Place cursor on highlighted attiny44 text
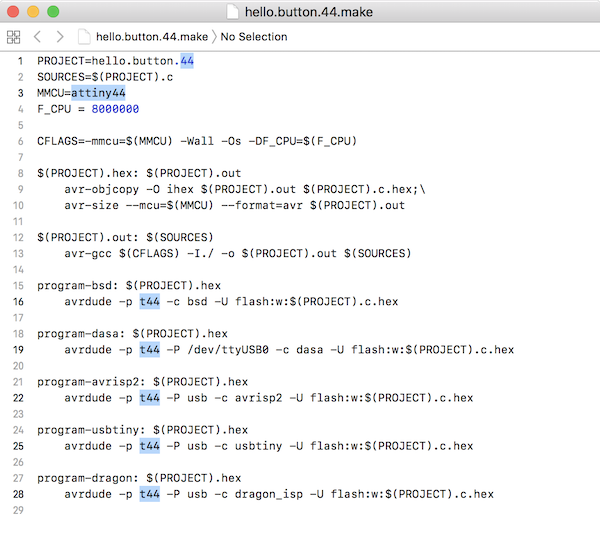600x536 pixels. [x=98, y=93]
